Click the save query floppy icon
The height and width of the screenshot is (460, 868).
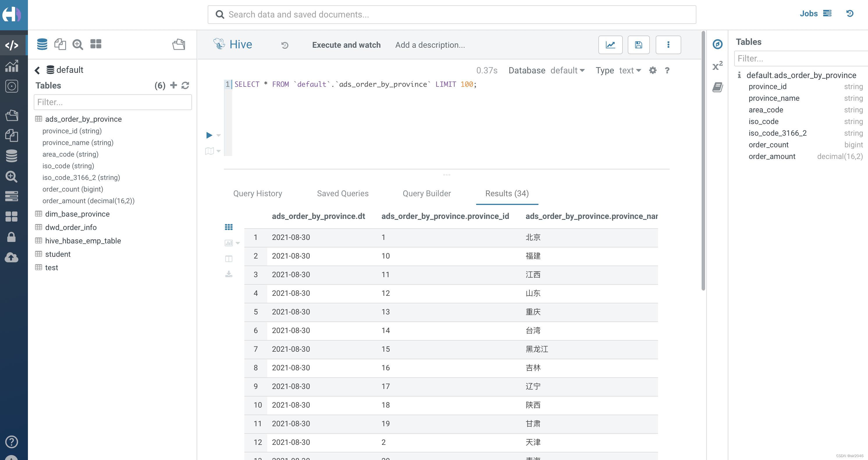coord(638,45)
